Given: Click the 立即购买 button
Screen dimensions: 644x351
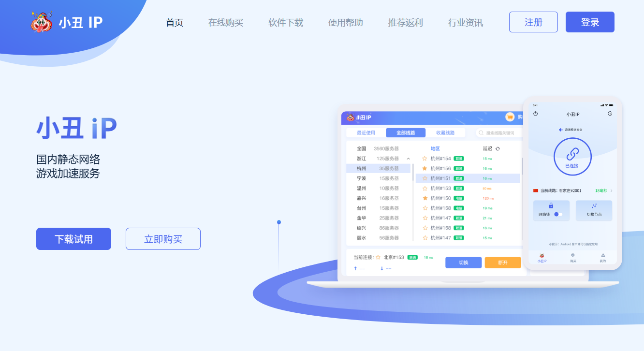Looking at the screenshot, I should click(x=163, y=239).
